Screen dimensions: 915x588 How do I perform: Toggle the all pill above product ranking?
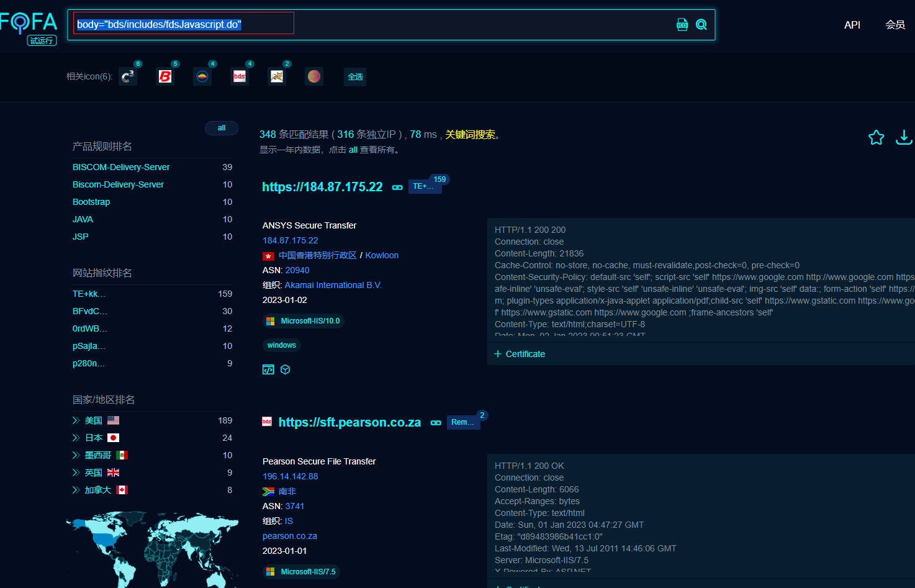[222, 128]
